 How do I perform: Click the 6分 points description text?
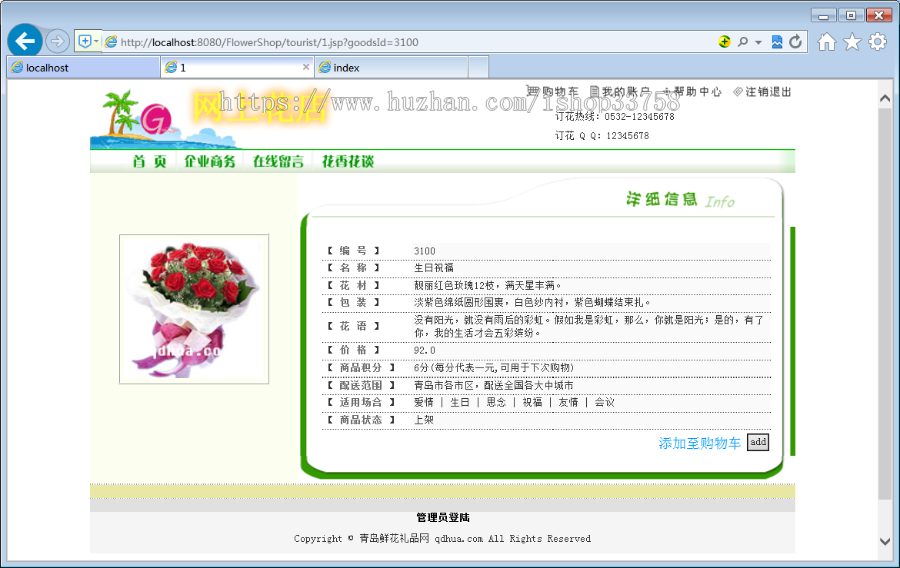click(x=494, y=367)
